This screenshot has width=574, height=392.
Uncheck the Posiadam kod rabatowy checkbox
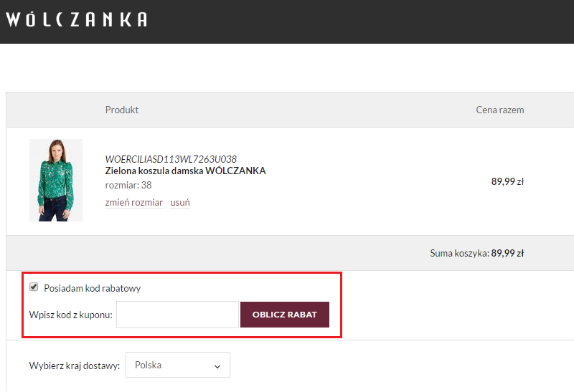[34, 287]
